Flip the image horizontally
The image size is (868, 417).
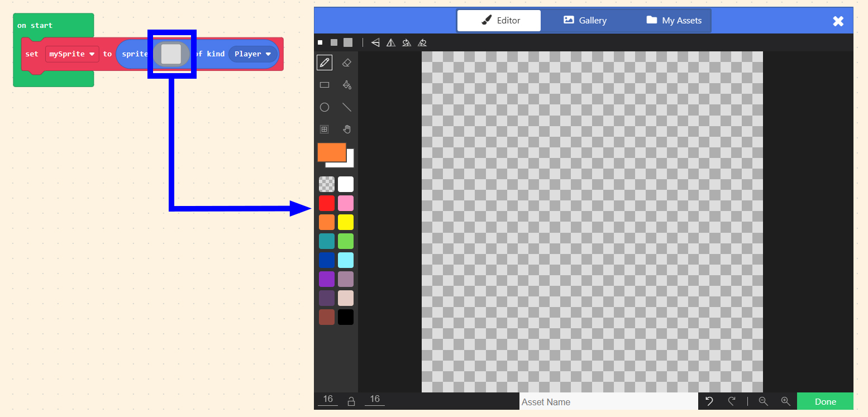376,42
